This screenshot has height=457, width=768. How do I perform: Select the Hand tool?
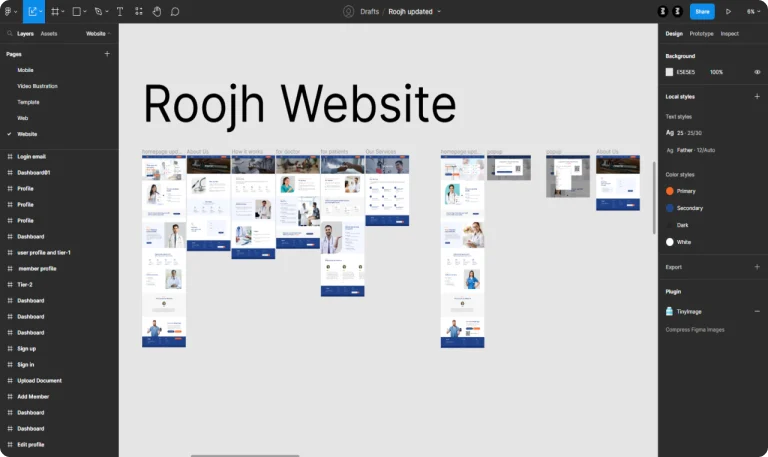tap(157, 11)
